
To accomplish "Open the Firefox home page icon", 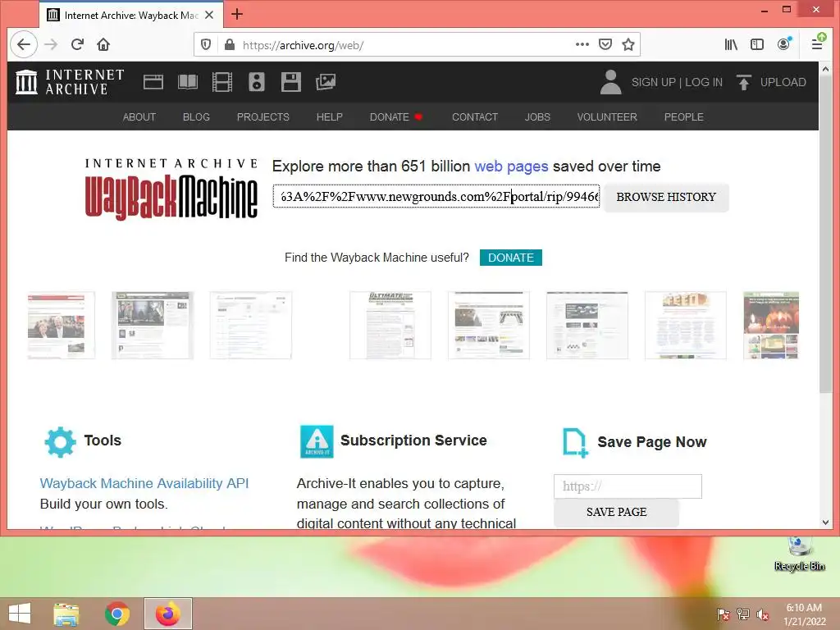I will pos(103,44).
